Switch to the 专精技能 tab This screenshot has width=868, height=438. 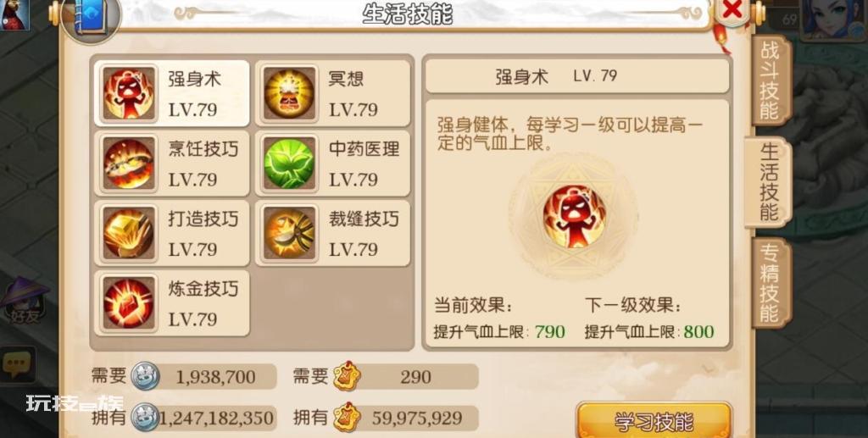[770, 283]
